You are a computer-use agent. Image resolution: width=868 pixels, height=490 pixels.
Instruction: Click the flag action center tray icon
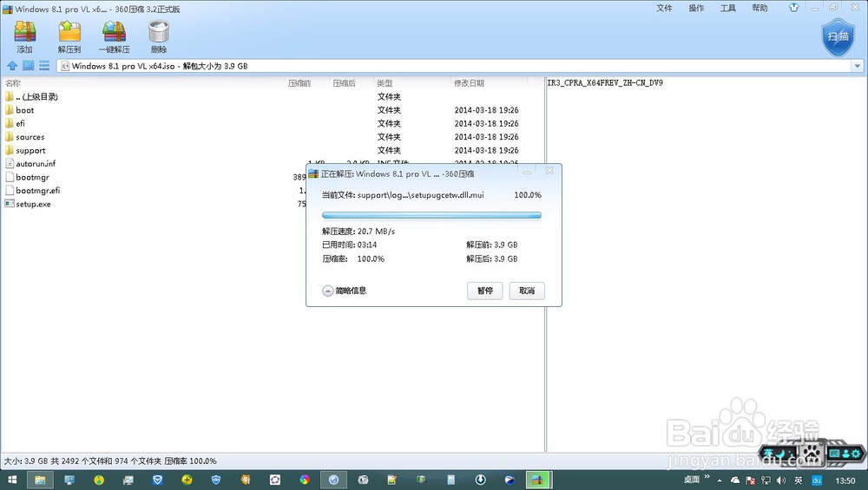tap(750, 480)
